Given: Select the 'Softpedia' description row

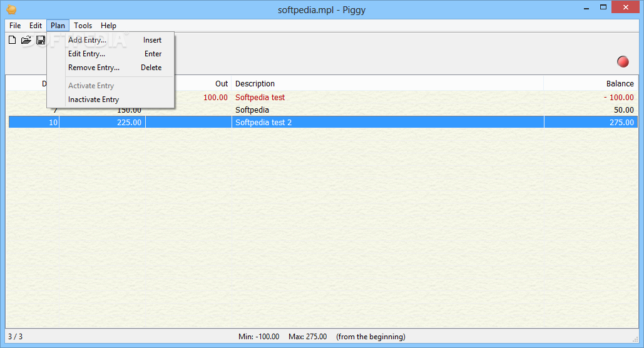Looking at the screenshot, I should click(252, 110).
